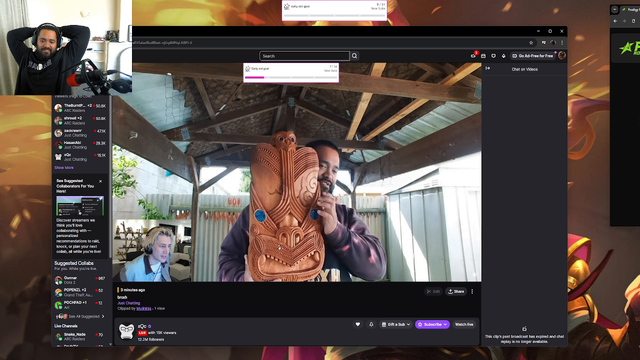Bookmark page with the star icon
Viewport: 640px width, 360px height.
tap(531, 42)
